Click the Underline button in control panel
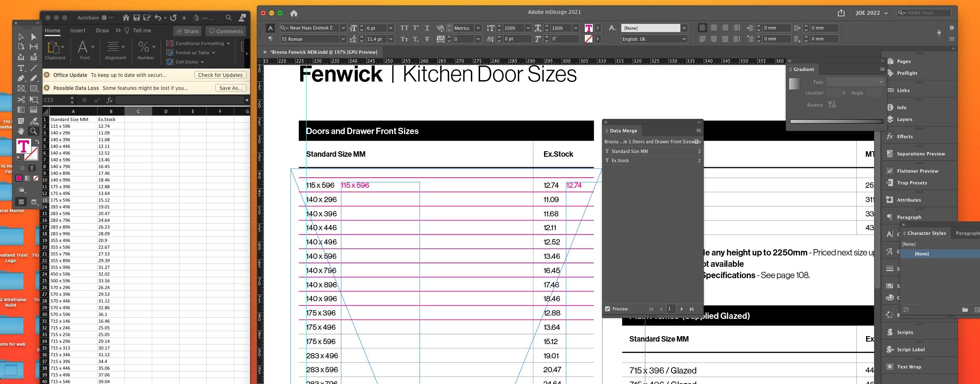The image size is (980, 384). pyautogui.click(x=427, y=28)
